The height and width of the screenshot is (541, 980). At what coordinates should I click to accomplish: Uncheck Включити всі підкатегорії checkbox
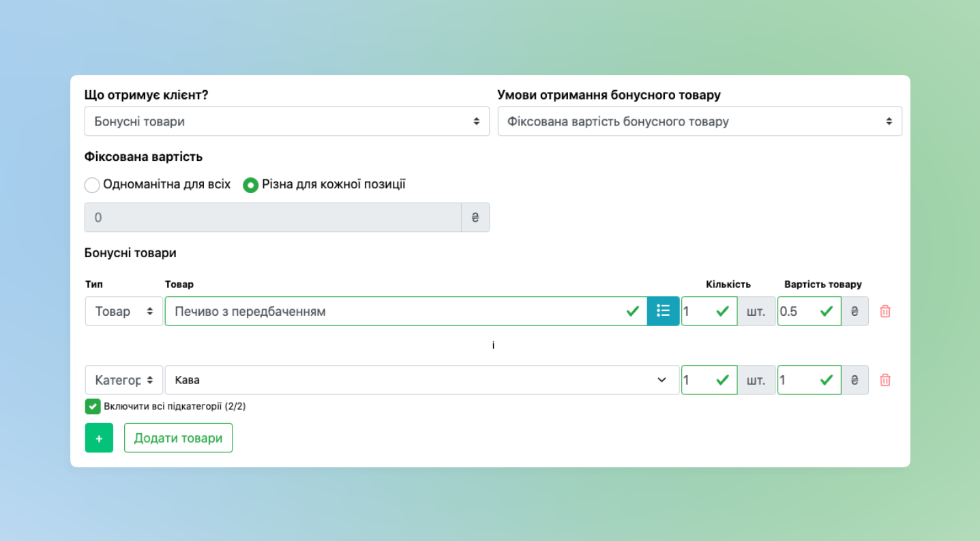click(x=93, y=407)
